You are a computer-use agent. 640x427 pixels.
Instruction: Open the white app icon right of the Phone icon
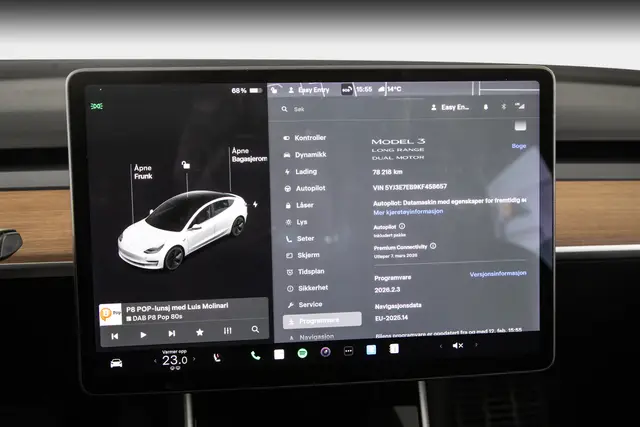pos(279,354)
